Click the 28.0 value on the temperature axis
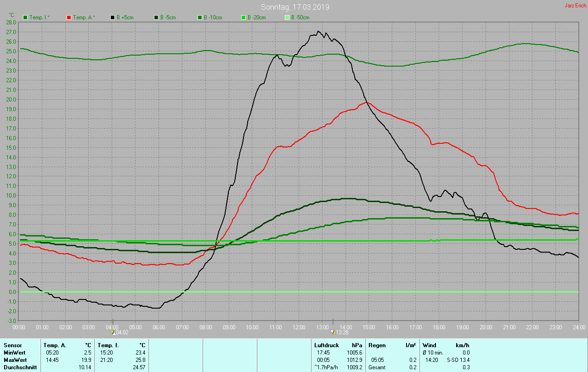Screen dimensions: 588x372 tap(11, 22)
